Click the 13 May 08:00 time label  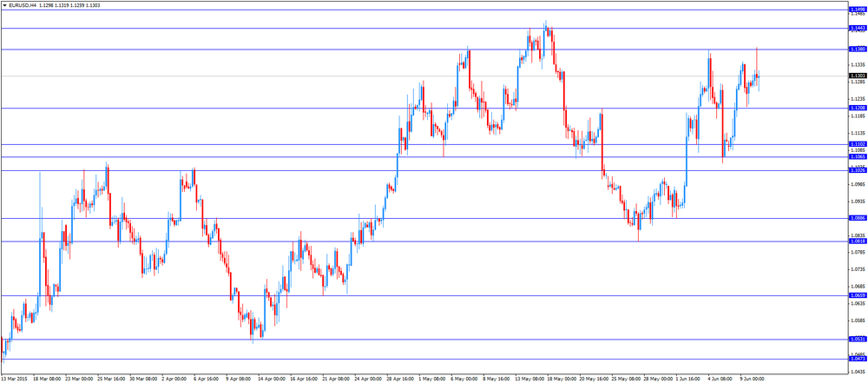click(529, 379)
